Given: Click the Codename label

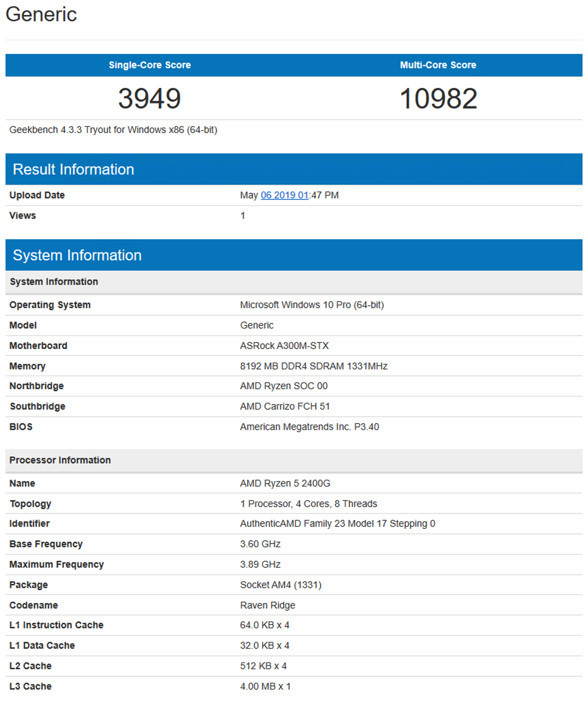Looking at the screenshot, I should [x=34, y=606].
